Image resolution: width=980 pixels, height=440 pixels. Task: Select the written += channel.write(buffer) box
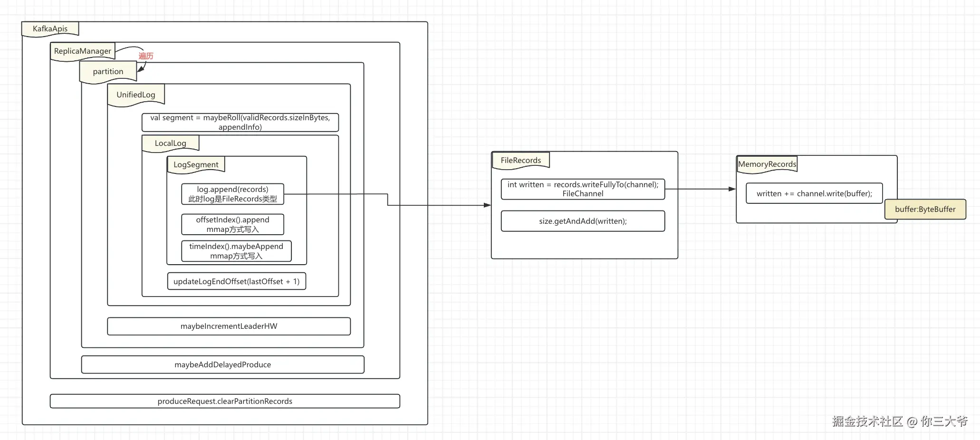(x=815, y=193)
